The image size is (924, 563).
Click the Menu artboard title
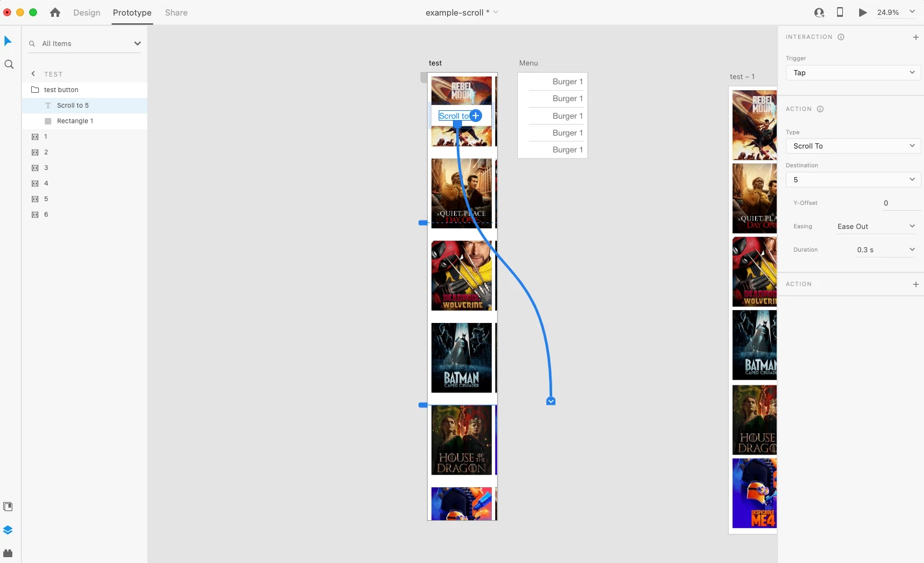(x=528, y=63)
